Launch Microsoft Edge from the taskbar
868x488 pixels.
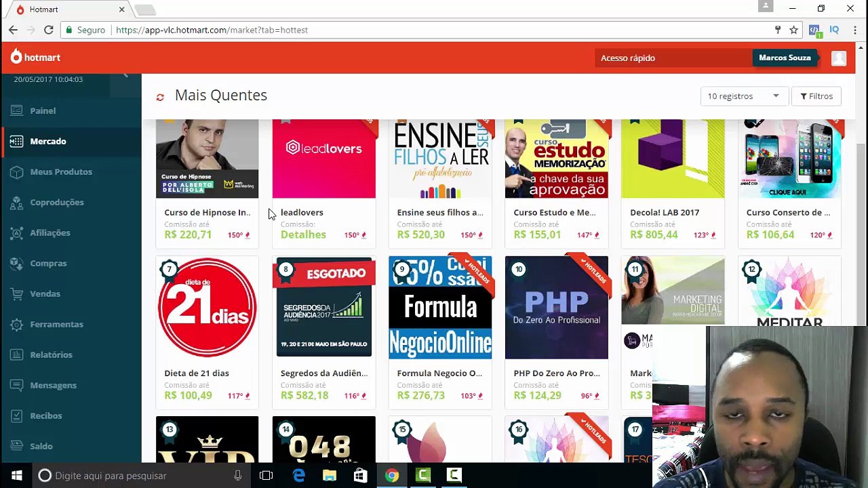(298, 475)
